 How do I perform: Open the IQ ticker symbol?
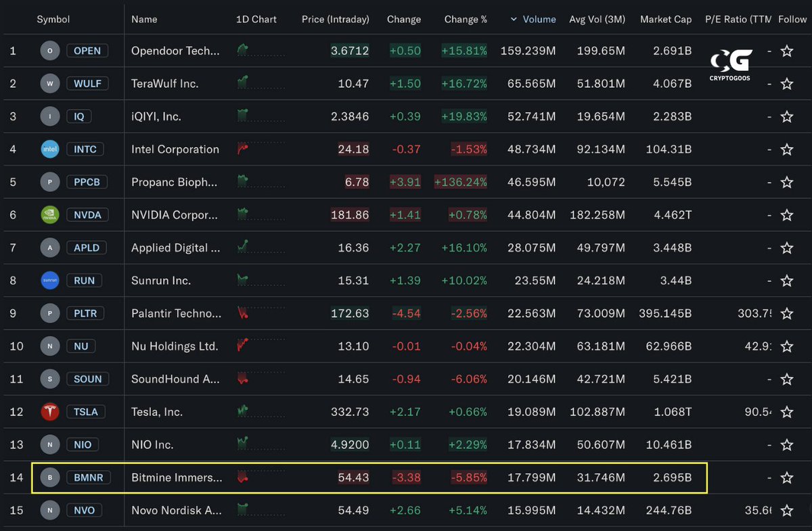click(79, 116)
